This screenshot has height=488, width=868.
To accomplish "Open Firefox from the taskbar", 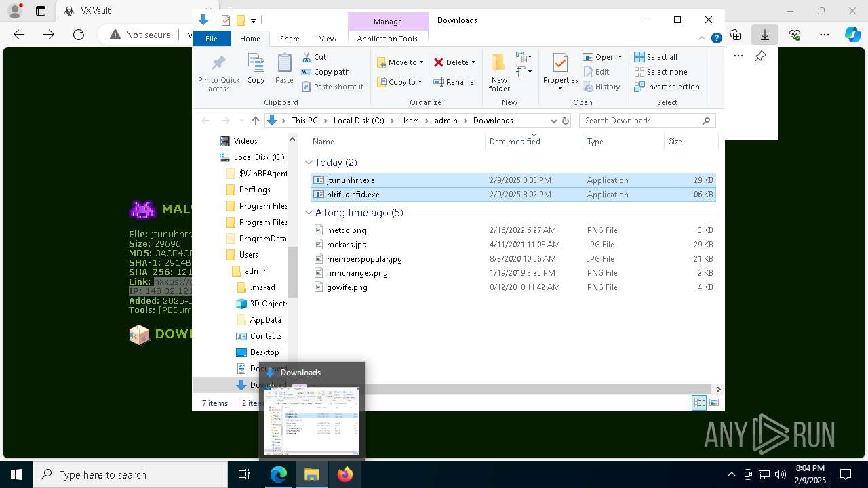I will click(345, 474).
